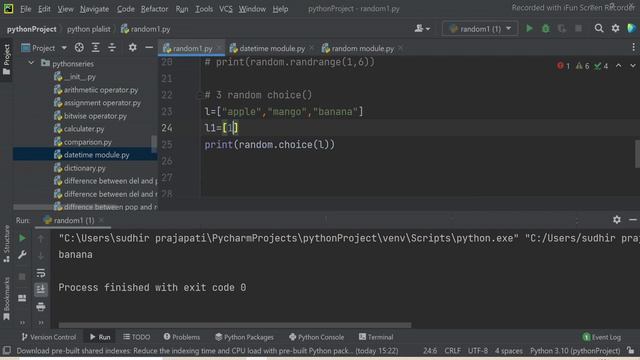Open Search Everywhere magnifier icon

599,28
